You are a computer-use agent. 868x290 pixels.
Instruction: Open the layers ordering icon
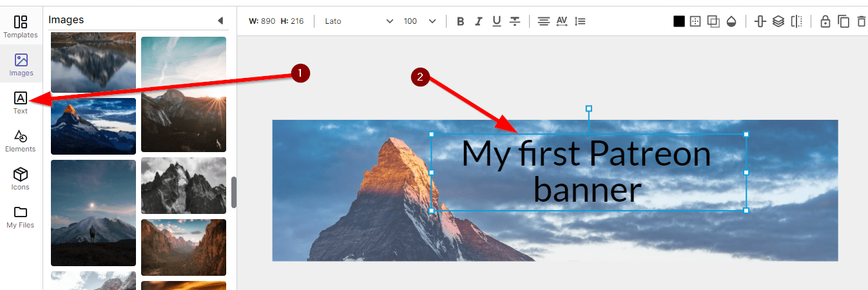[x=778, y=21]
